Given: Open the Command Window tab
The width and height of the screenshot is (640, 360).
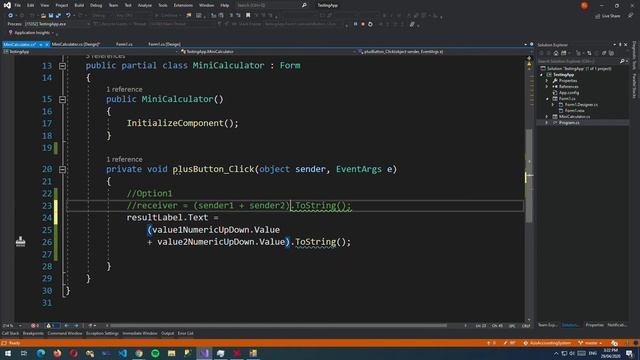Looking at the screenshot, I should 65,333.
